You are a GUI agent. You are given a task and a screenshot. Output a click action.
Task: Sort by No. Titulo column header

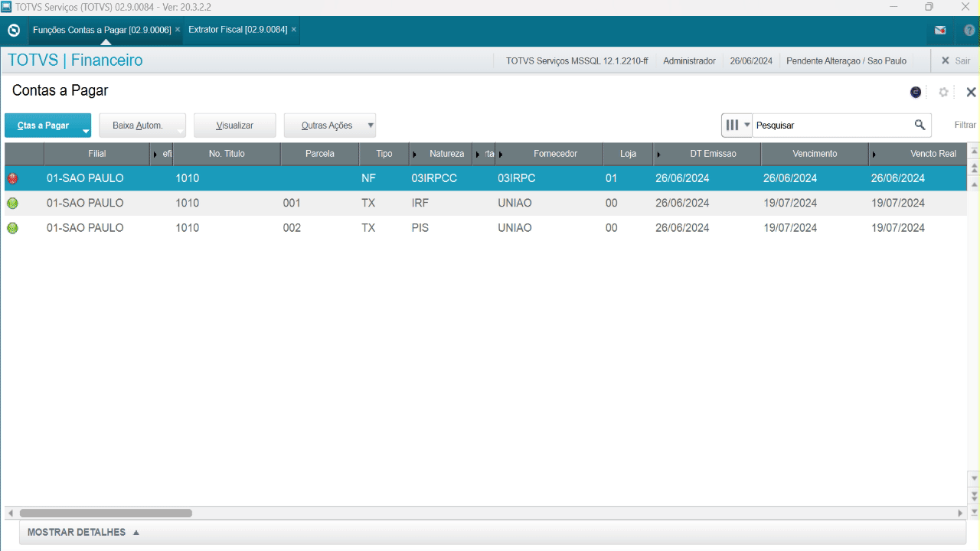tap(227, 154)
